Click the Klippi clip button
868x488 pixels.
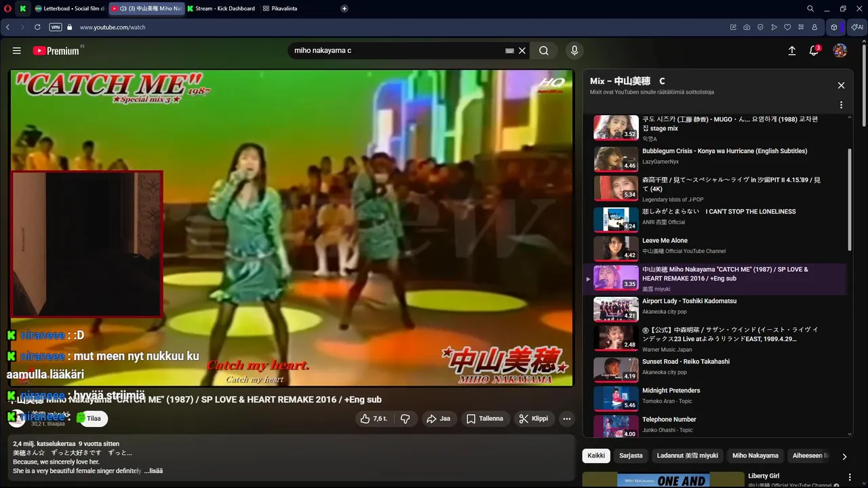[534, 419]
